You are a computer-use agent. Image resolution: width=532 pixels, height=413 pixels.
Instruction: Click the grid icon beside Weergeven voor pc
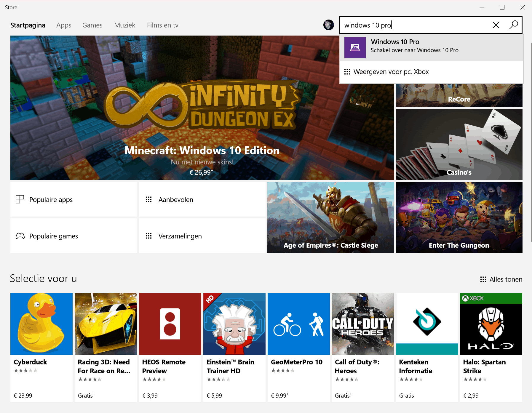tap(347, 72)
